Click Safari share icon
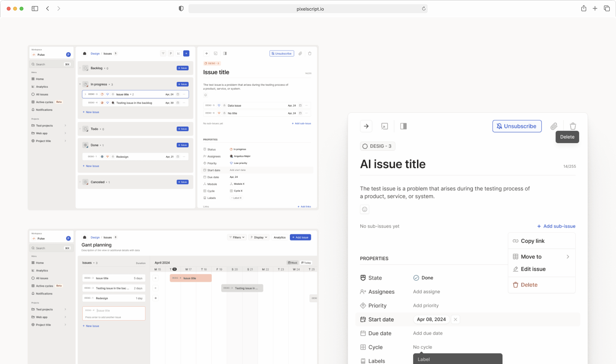 [x=584, y=9]
